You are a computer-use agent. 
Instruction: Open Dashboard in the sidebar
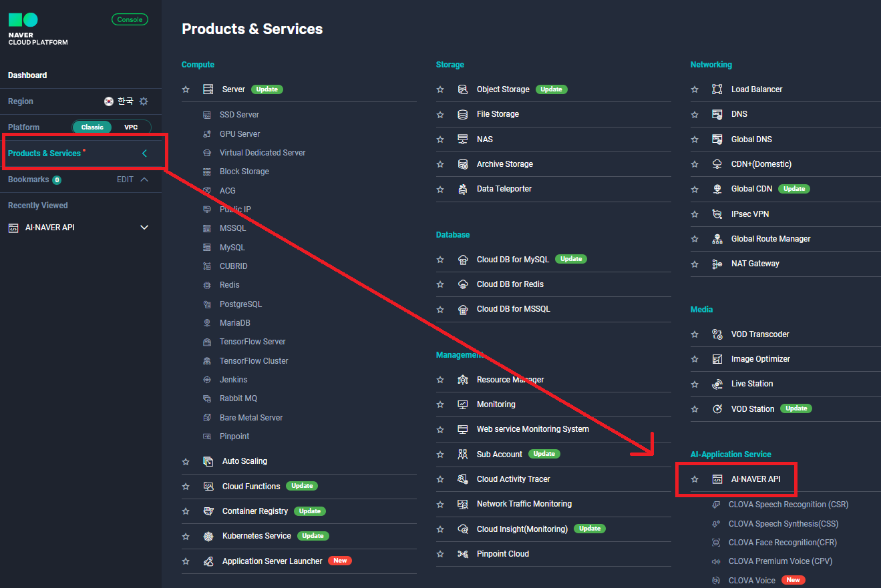pyautogui.click(x=27, y=75)
